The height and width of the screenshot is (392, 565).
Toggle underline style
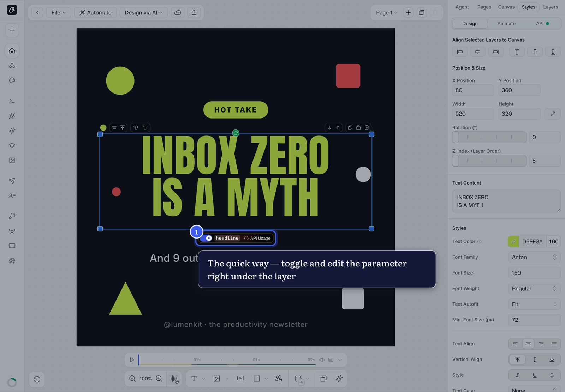(x=535, y=375)
